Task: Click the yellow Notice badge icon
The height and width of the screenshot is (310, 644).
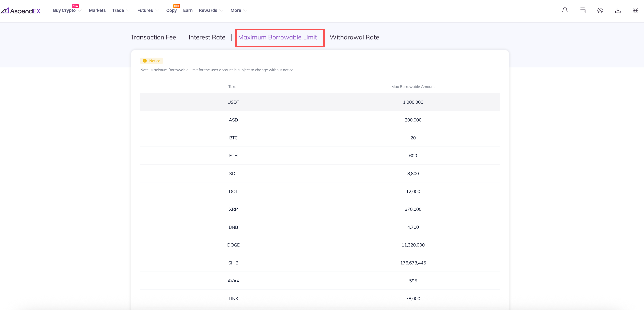Action: pos(145,61)
